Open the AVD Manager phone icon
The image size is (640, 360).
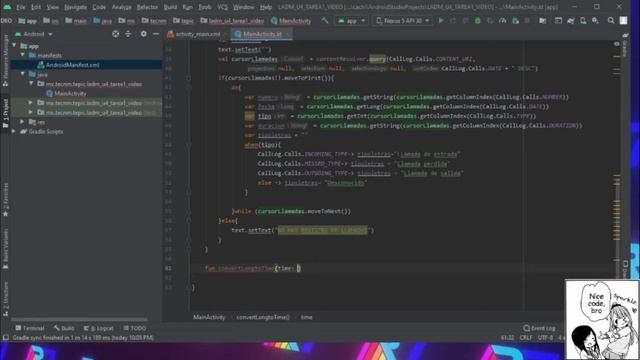click(583, 20)
